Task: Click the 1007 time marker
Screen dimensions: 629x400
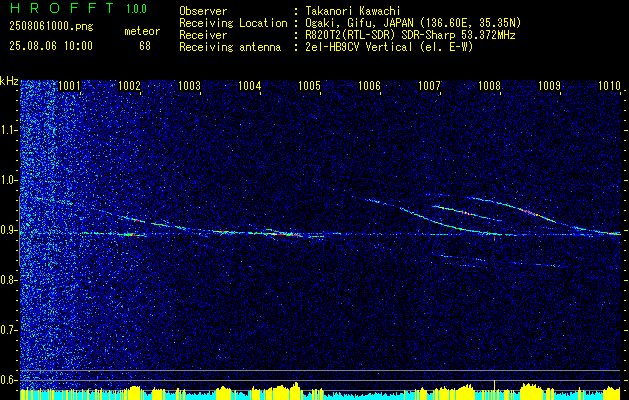Action: point(430,86)
